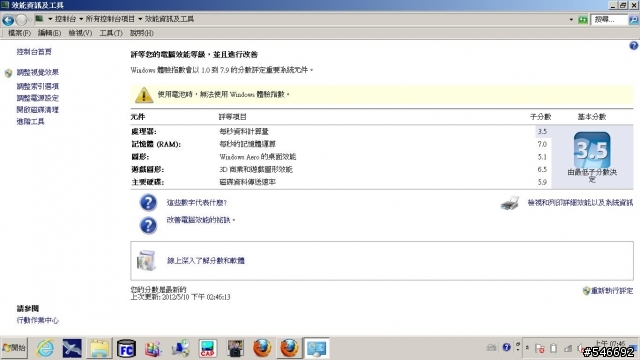The image size is (640, 360).
Task: Open the 說明(H) menu
Action: (142, 33)
